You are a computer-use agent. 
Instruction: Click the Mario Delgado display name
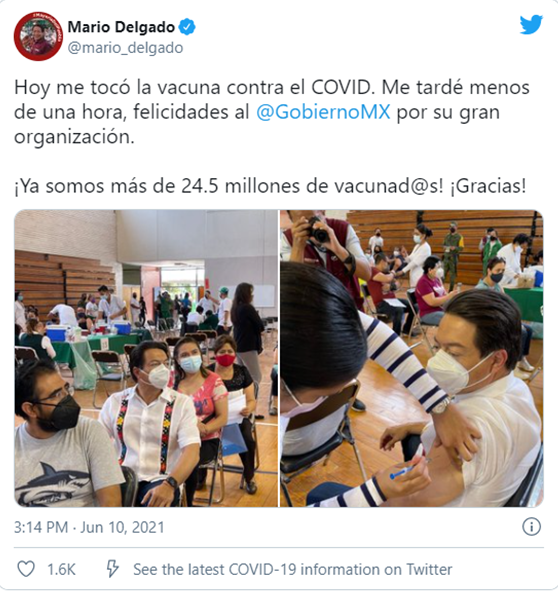pos(121,27)
